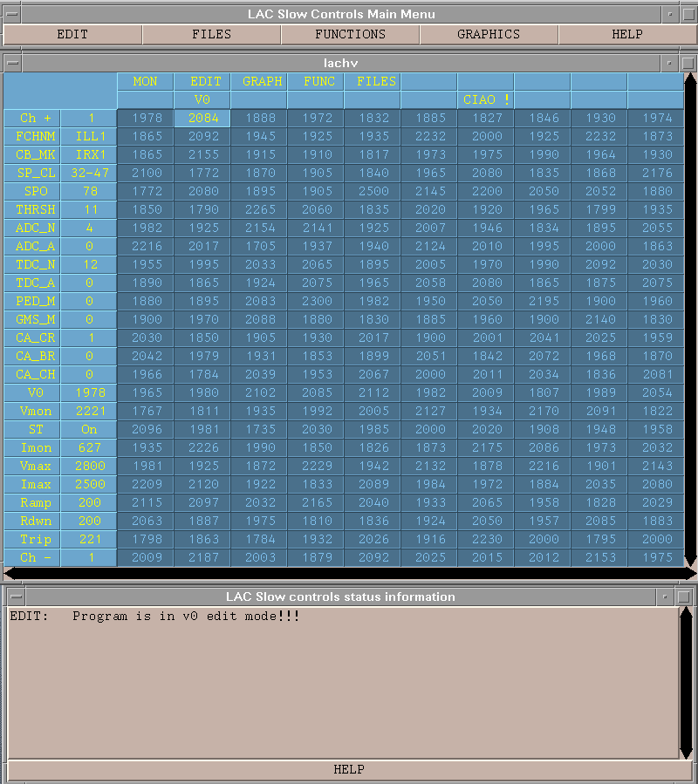Click the Imon label cell
The width and height of the screenshot is (698, 784).
pos(32,447)
